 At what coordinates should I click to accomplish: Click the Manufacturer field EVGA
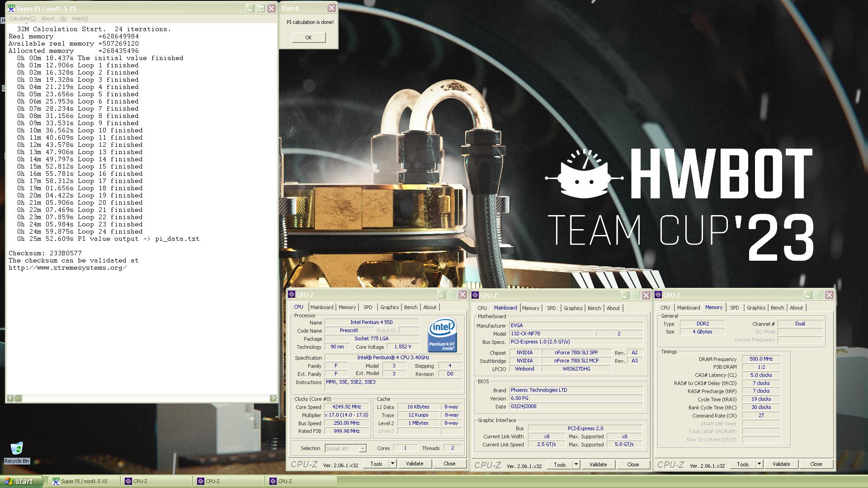576,325
